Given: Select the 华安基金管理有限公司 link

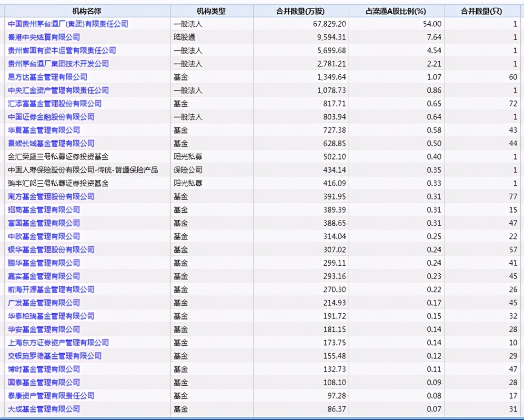Looking at the screenshot, I should [44, 330].
